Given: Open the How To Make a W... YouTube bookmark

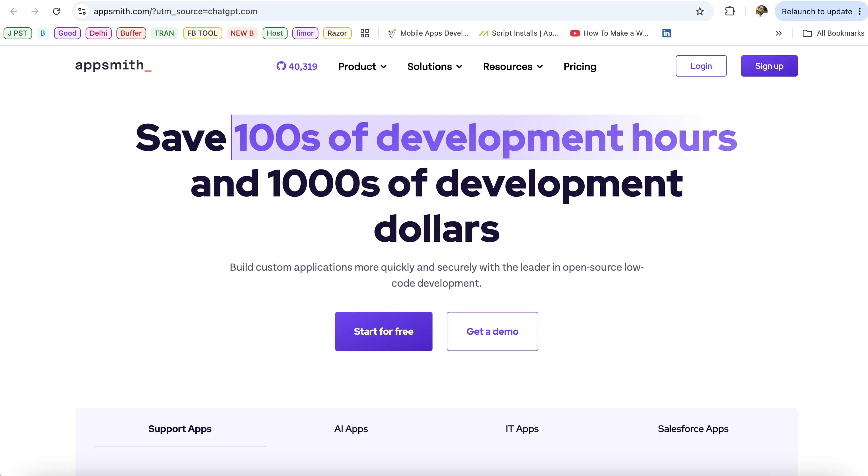Looking at the screenshot, I should [x=609, y=33].
